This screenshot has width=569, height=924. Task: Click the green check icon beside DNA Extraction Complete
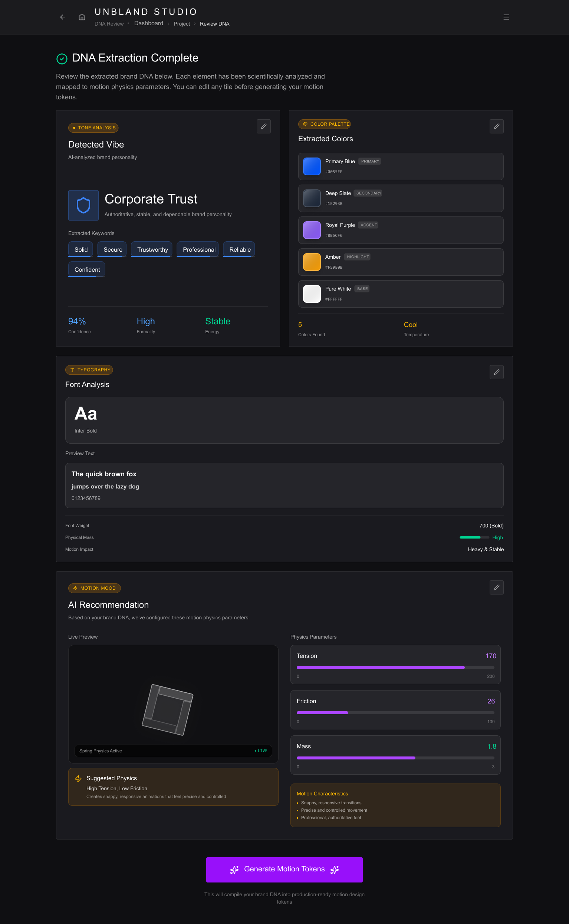[62, 59]
